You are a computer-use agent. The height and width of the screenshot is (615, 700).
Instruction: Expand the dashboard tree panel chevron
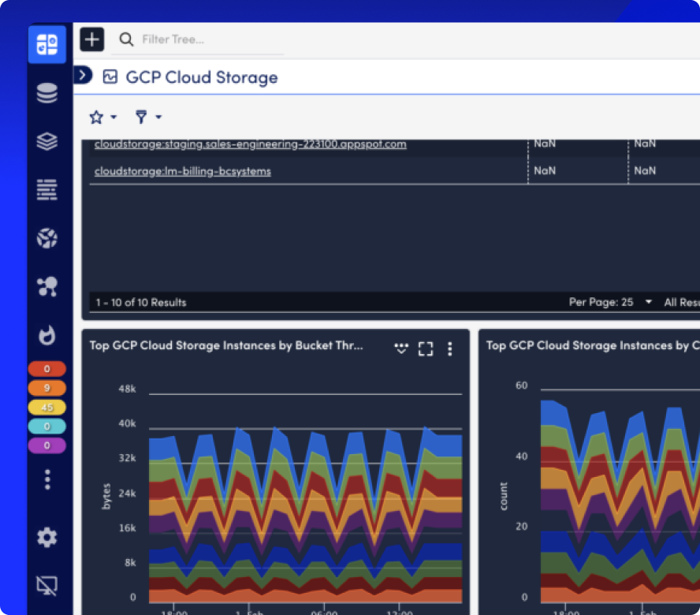click(x=83, y=75)
